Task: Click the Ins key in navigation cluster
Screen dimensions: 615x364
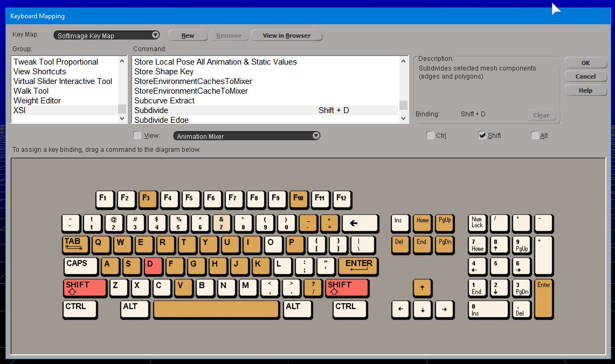Action: point(400,223)
